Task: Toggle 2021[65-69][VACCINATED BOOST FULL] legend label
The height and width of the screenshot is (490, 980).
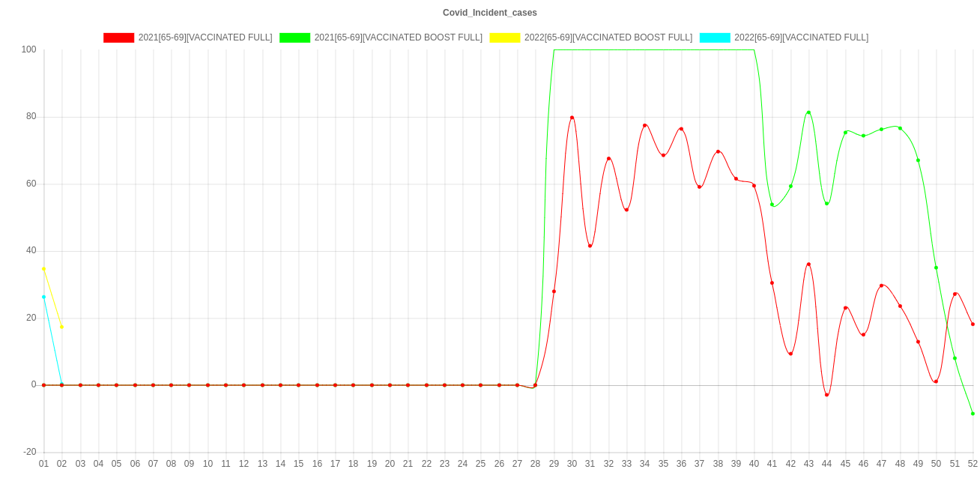Action: click(398, 37)
